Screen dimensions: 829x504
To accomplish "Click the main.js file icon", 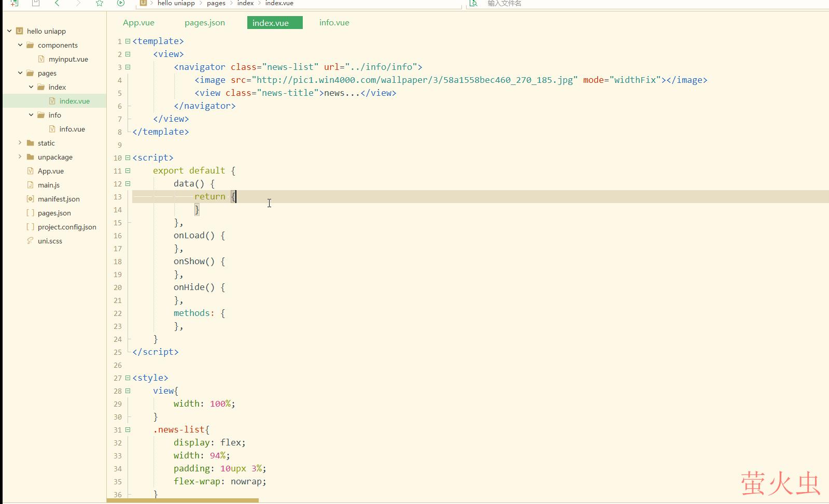I will point(30,185).
